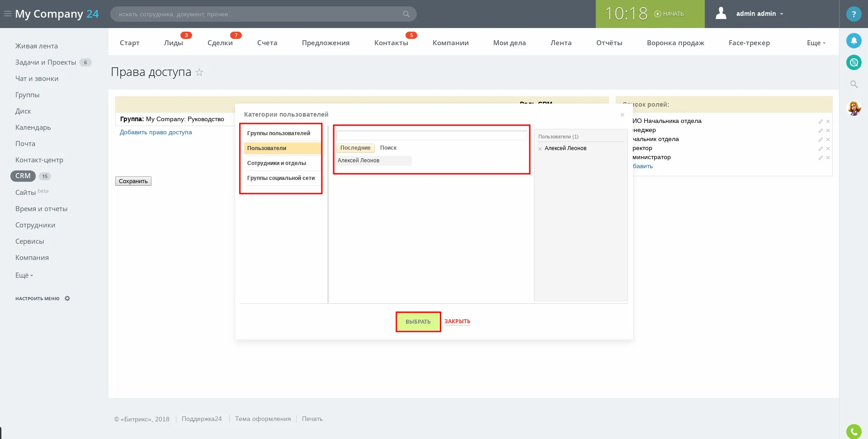Image resolution: width=868 pixels, height=439 pixels.
Task: Click the favorite star next to Права доступа
Action: [x=199, y=72]
